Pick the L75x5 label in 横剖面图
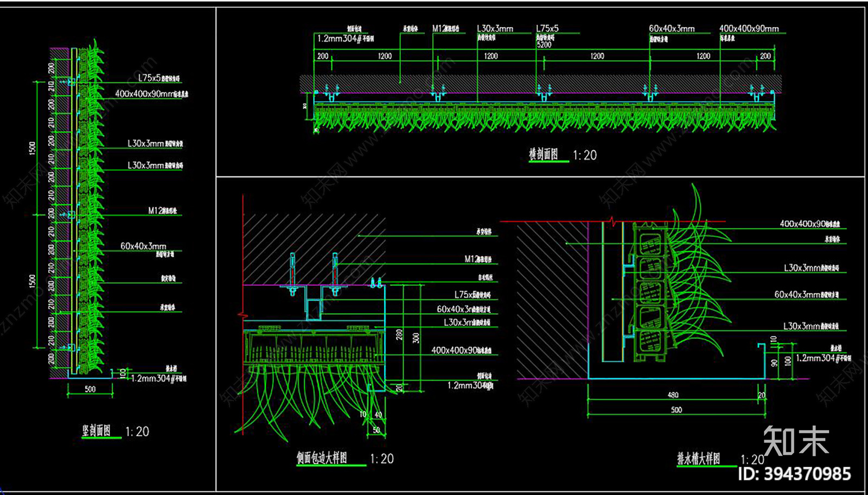The height and width of the screenshot is (495, 868). [547, 28]
